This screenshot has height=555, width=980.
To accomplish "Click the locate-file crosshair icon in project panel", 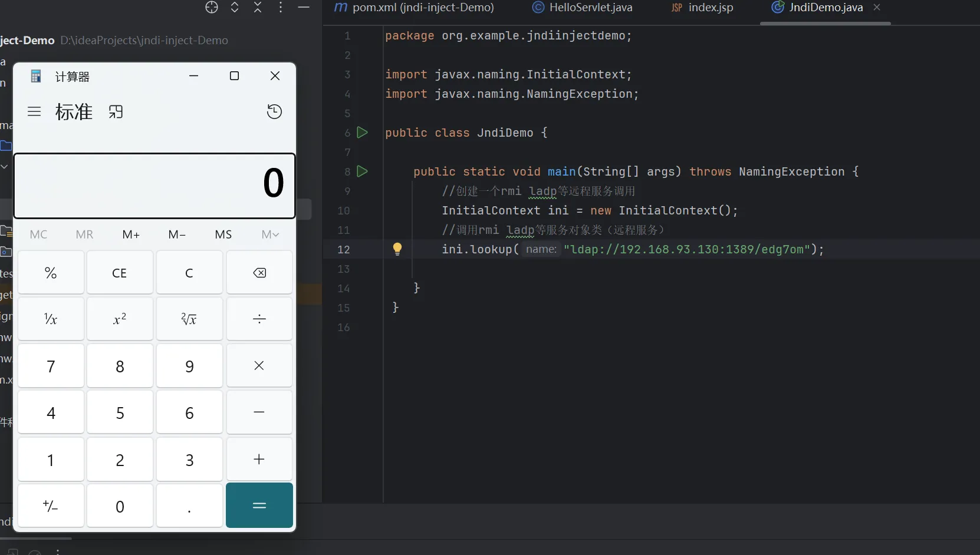I will pos(212,7).
